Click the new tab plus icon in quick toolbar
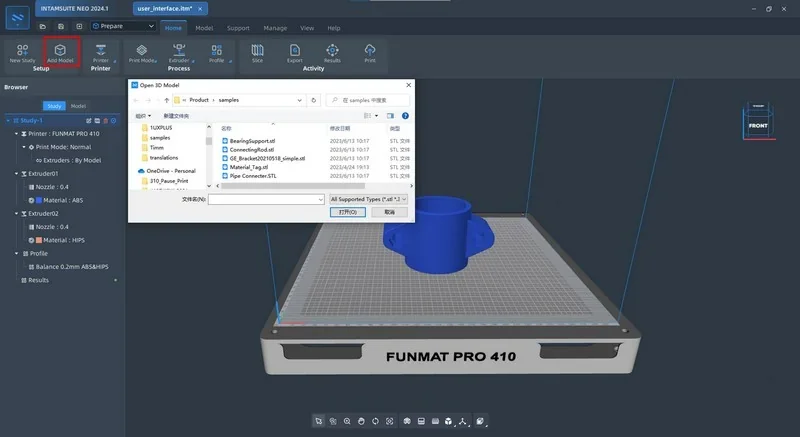 tap(79, 26)
